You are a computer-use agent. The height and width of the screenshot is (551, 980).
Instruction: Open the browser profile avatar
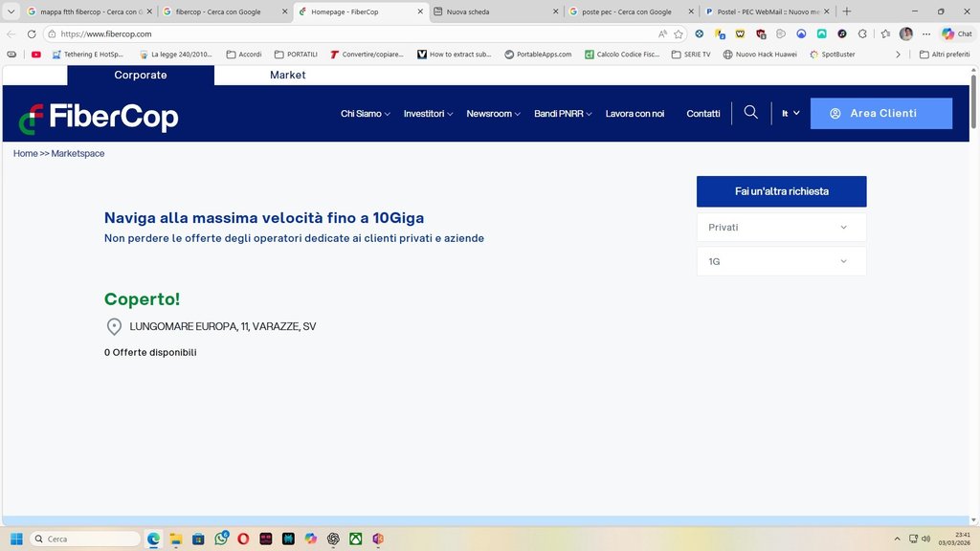[x=905, y=33]
